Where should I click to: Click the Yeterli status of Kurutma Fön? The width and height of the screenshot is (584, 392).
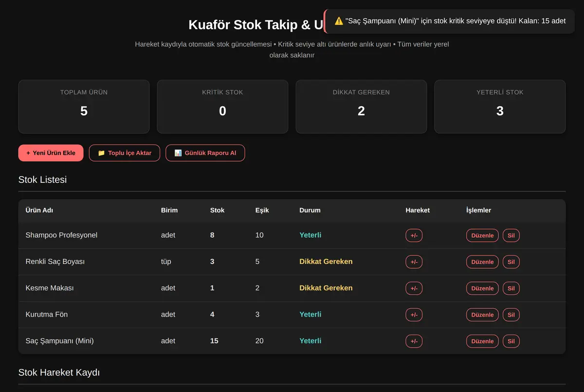[x=310, y=314]
